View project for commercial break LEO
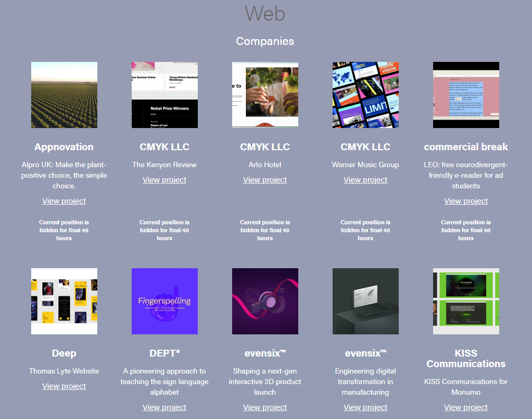The image size is (532, 419). tap(466, 201)
